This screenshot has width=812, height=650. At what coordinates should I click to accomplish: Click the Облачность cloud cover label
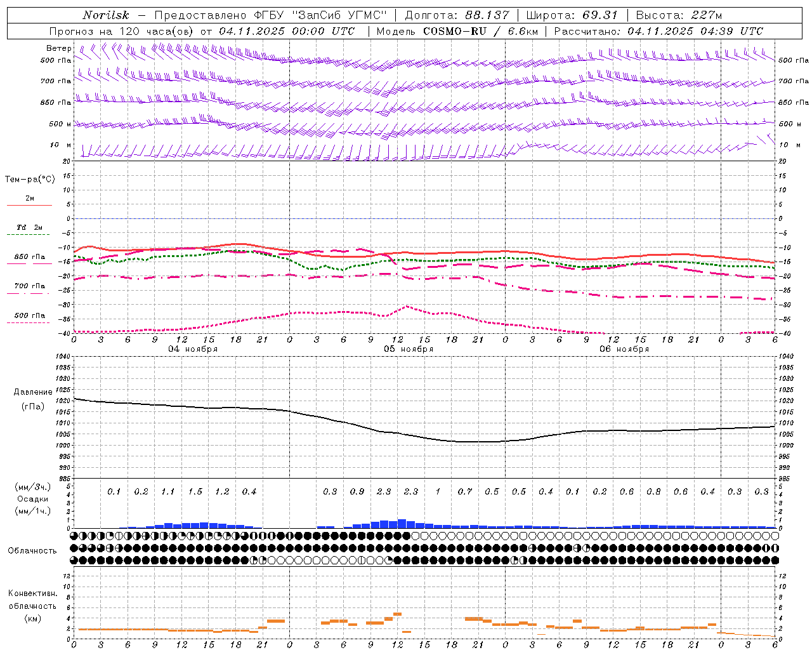tap(32, 551)
